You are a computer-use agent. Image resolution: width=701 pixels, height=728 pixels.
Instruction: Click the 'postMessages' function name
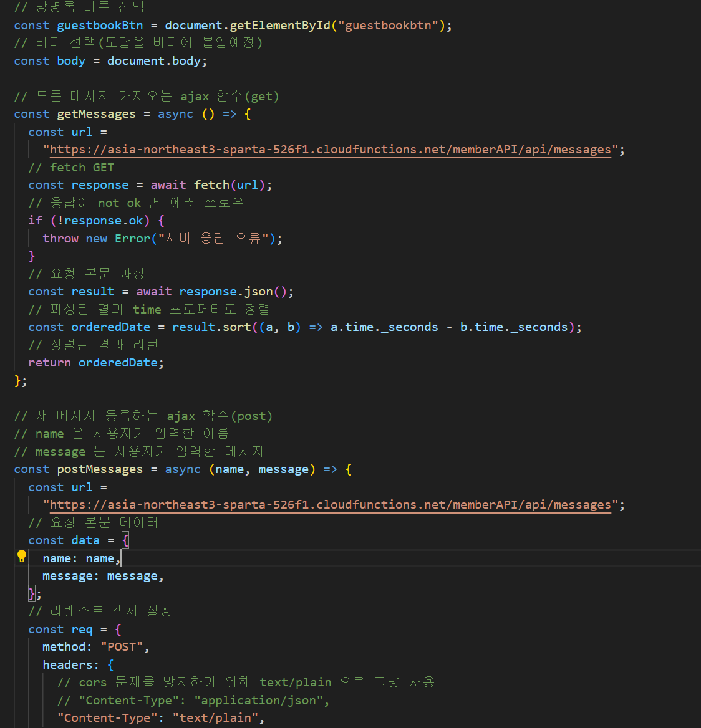tap(100, 469)
